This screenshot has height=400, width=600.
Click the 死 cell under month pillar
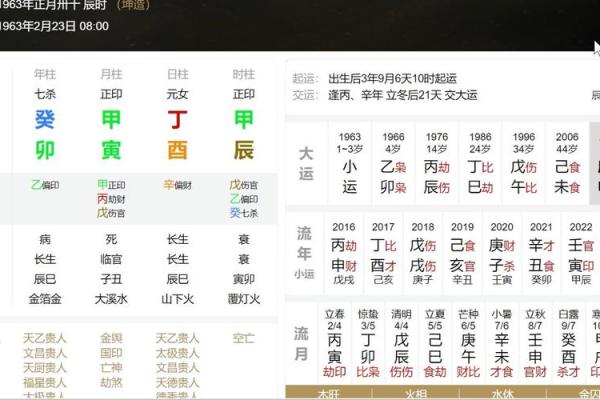coord(111,240)
